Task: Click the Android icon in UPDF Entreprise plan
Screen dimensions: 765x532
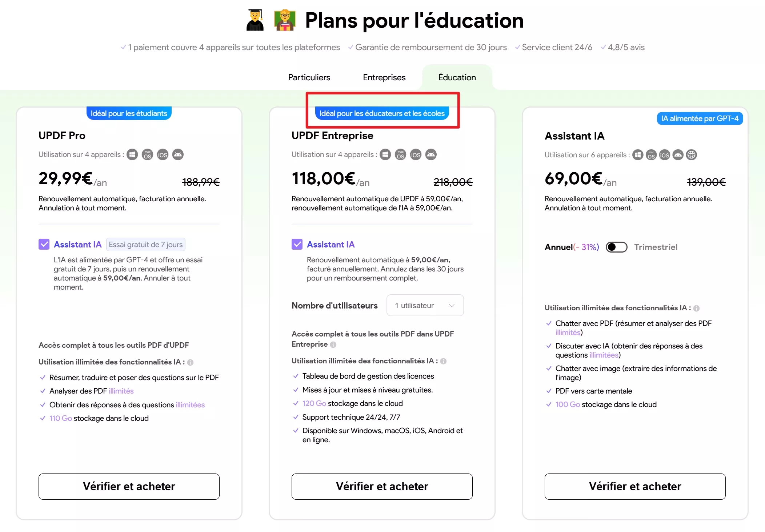Action: (430, 154)
